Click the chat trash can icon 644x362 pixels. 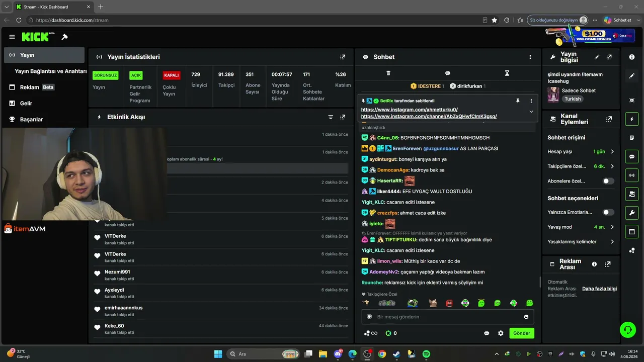[388, 73]
